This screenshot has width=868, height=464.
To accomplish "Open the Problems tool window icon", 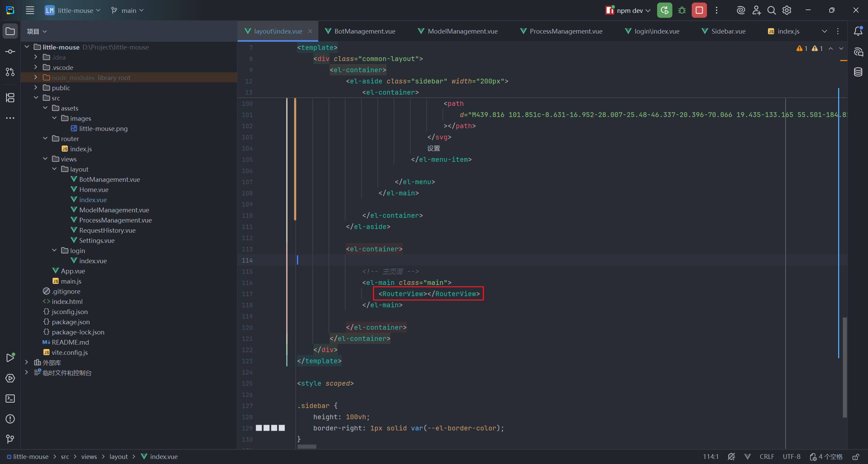I will click(x=10, y=419).
